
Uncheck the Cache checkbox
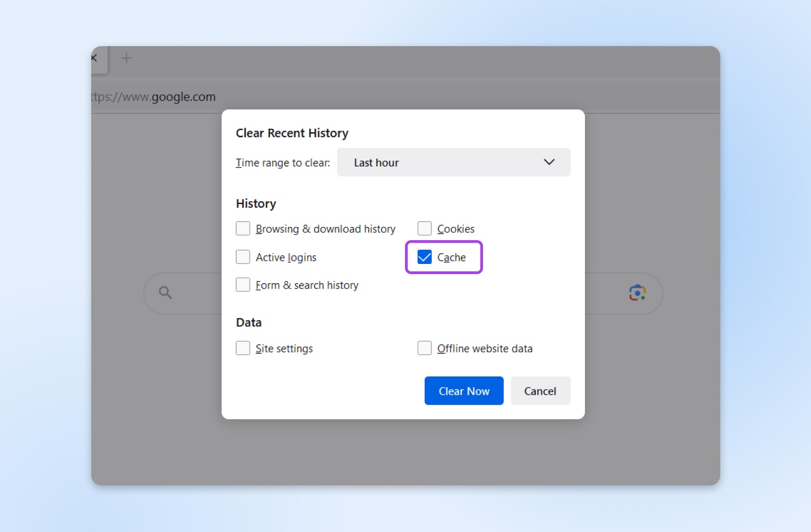point(424,257)
